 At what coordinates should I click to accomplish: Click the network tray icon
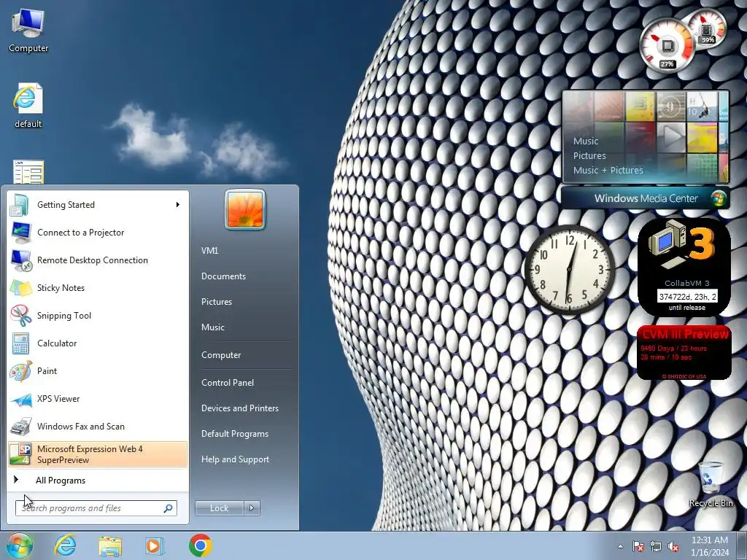pyautogui.click(x=656, y=546)
